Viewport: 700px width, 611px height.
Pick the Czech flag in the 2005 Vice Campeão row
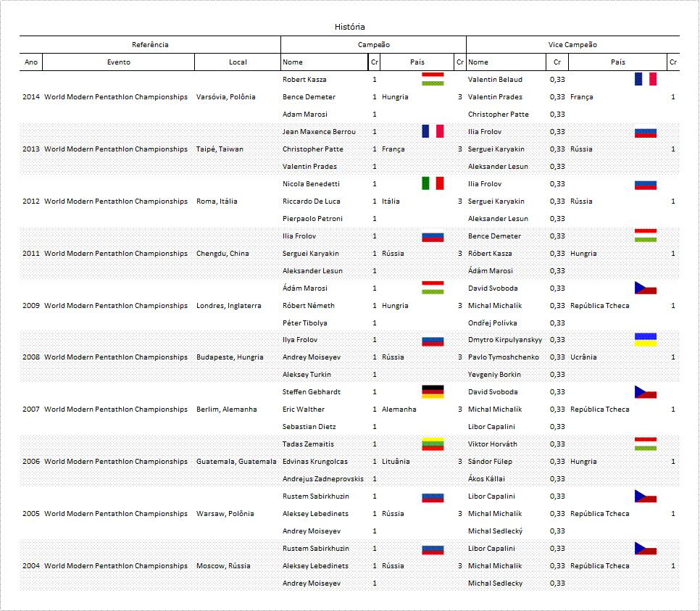(x=646, y=496)
